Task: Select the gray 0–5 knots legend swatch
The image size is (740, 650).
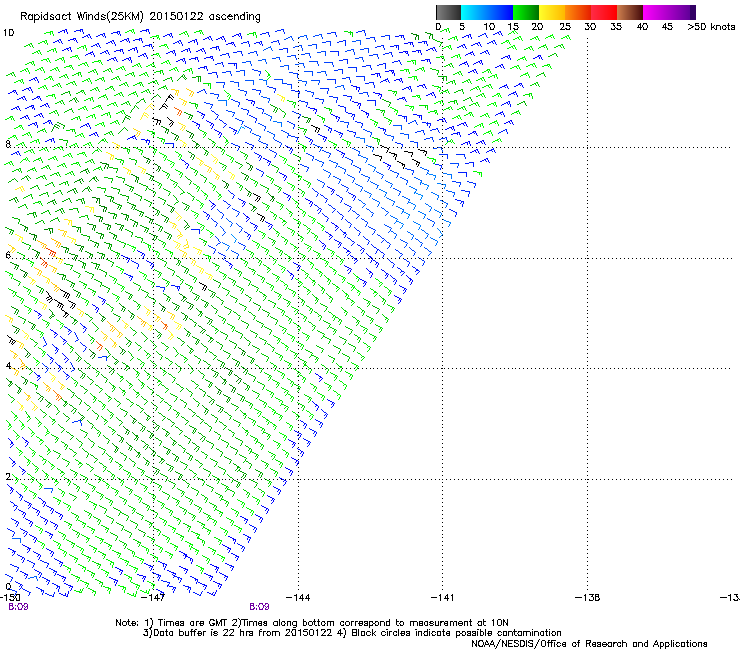Action: 448,12
